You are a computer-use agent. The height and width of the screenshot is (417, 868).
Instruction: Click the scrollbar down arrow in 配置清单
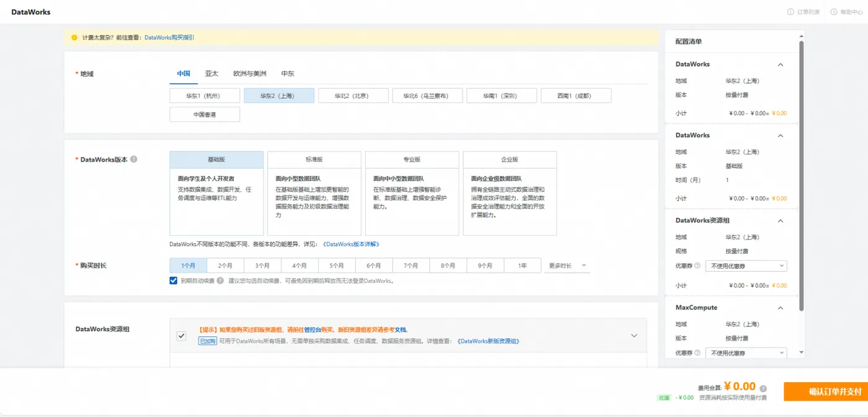(801, 352)
